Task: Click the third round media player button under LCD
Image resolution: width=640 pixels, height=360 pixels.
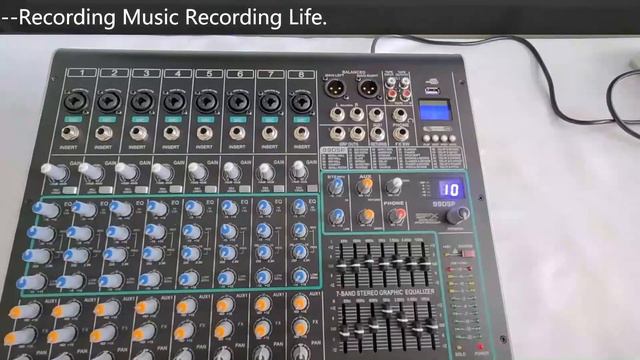Action: [444, 138]
